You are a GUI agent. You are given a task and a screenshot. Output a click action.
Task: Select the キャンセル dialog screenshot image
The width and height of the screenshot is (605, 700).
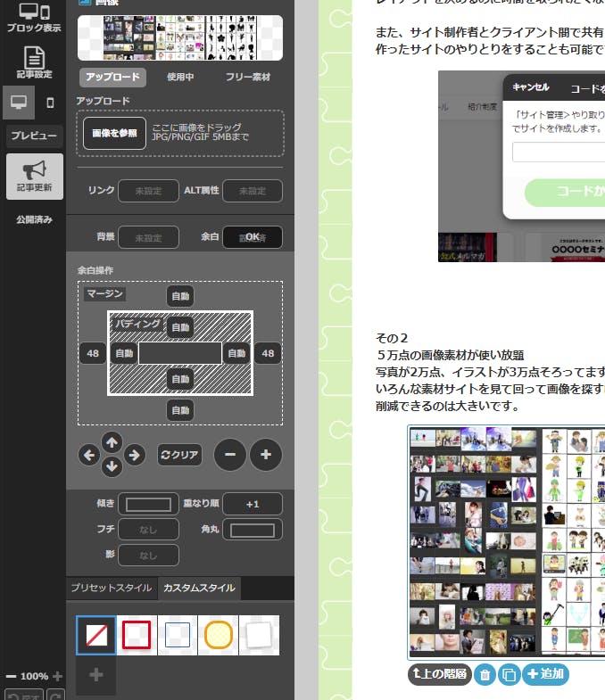tap(521, 166)
